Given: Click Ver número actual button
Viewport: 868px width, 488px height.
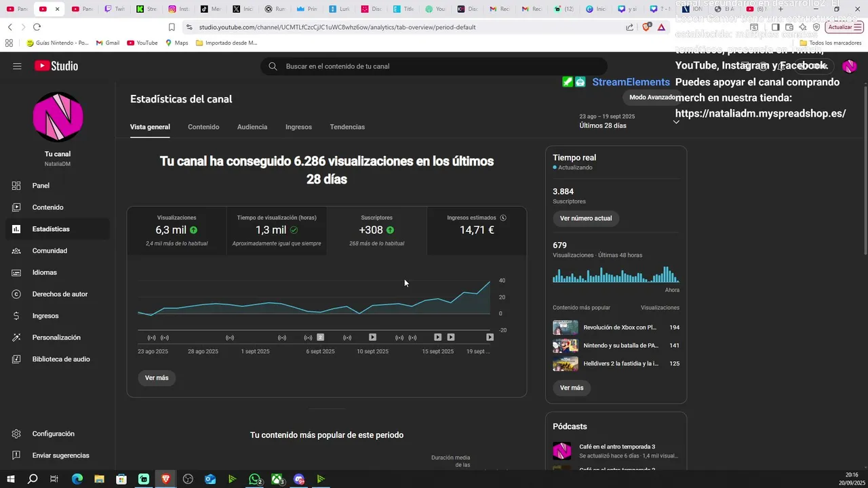Looking at the screenshot, I should (586, 218).
